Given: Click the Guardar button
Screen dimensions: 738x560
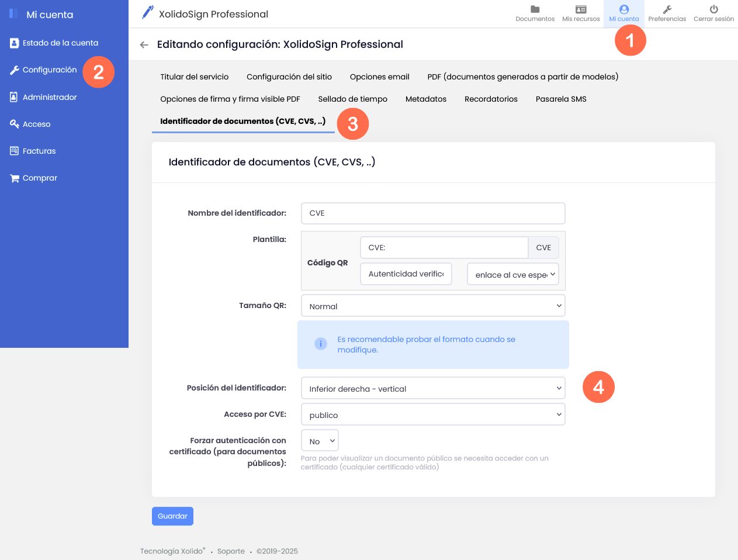Looking at the screenshot, I should click(172, 516).
